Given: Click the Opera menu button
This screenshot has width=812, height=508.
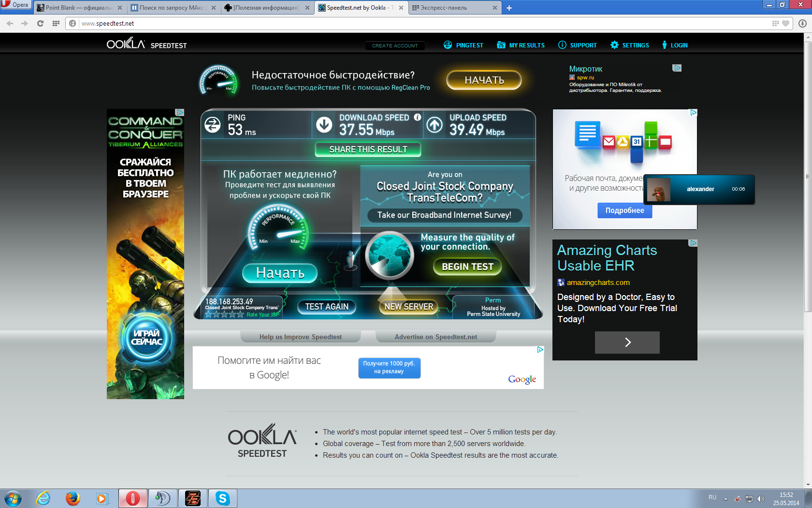Looking at the screenshot, I should pyautogui.click(x=15, y=5).
